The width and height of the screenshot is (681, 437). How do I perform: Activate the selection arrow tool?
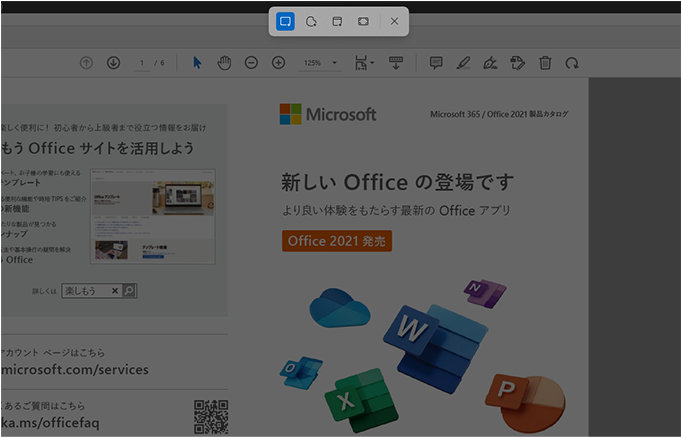point(197,63)
